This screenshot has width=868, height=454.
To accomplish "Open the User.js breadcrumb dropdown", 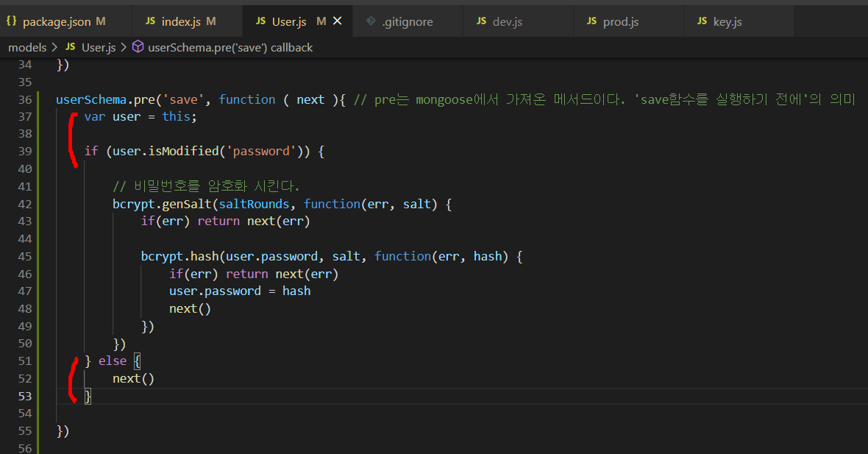I will [x=98, y=47].
